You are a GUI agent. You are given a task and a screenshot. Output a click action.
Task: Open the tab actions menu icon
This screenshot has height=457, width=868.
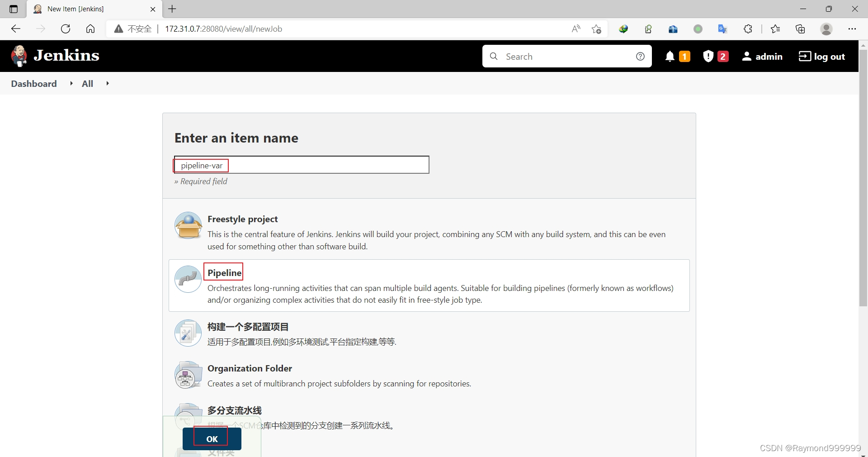click(14, 9)
